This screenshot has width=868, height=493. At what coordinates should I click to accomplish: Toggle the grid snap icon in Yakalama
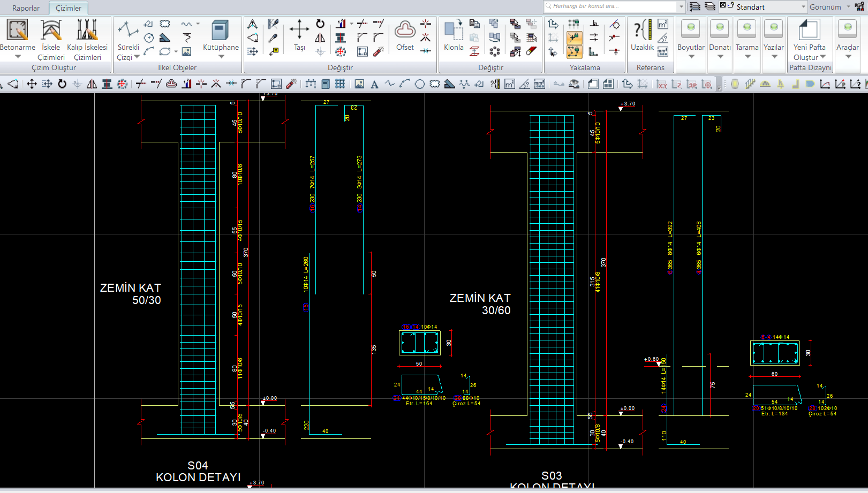coord(574,24)
